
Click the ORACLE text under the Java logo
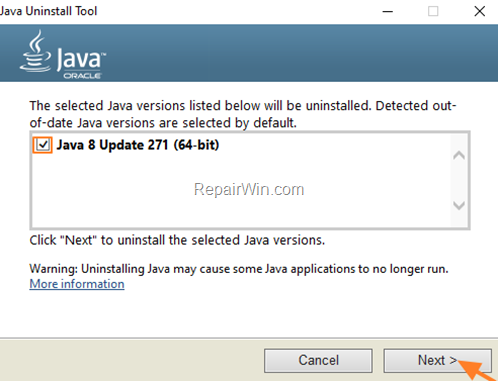click(x=82, y=76)
